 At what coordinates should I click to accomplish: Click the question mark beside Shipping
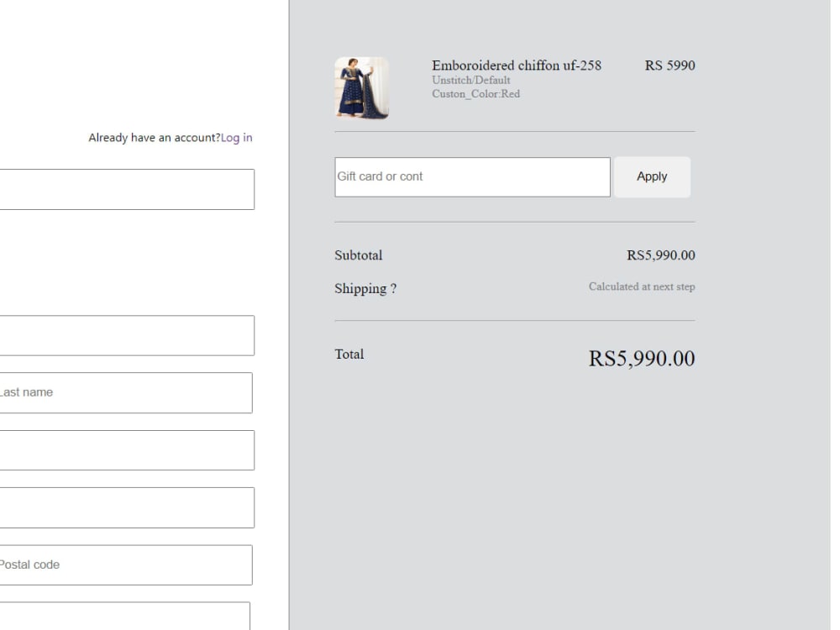(393, 289)
